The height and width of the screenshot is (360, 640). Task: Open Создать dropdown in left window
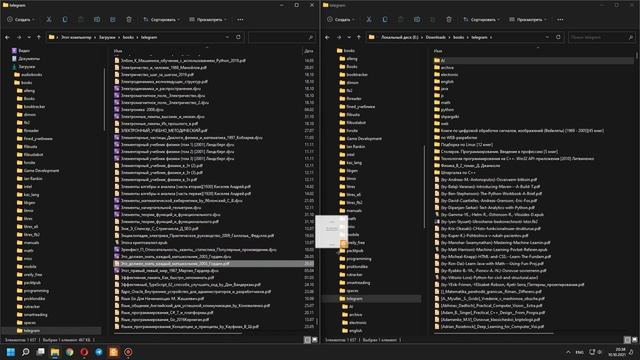21,20
